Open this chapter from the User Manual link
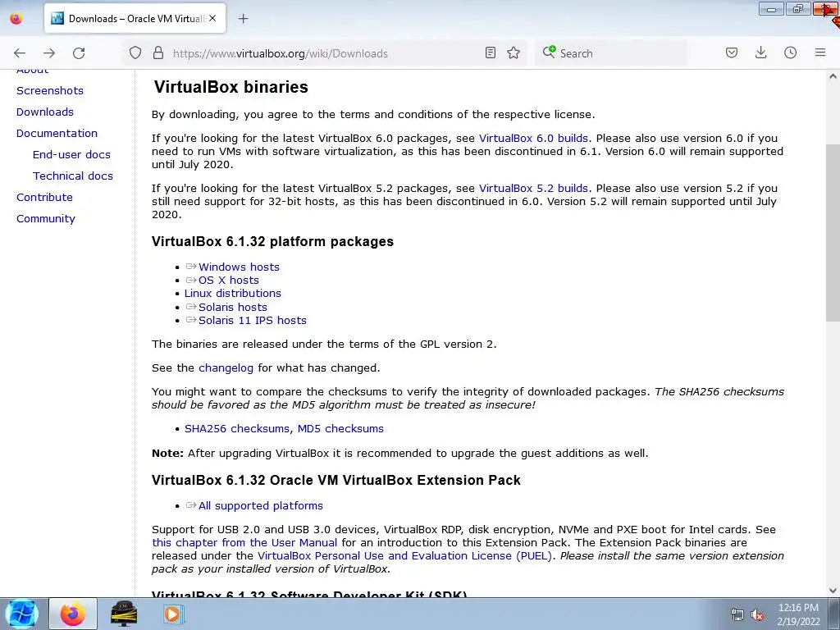 (244, 543)
